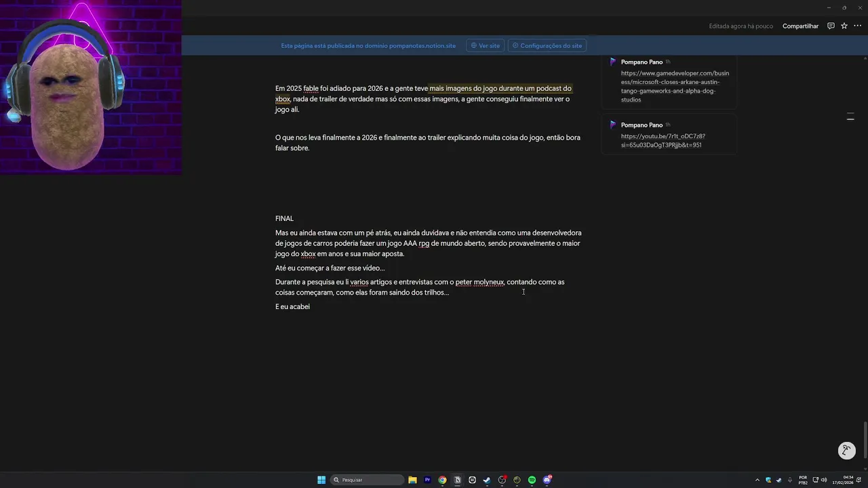The width and height of the screenshot is (868, 488).
Task: Open the comments icon in top bar
Action: 831,26
